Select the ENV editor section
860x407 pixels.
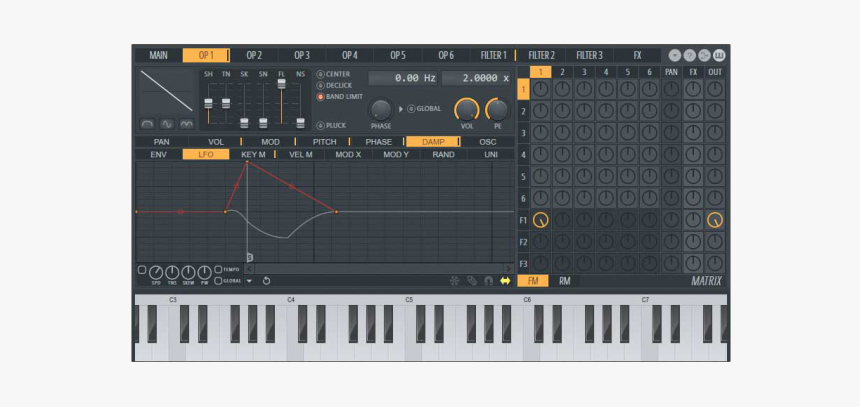[x=159, y=155]
